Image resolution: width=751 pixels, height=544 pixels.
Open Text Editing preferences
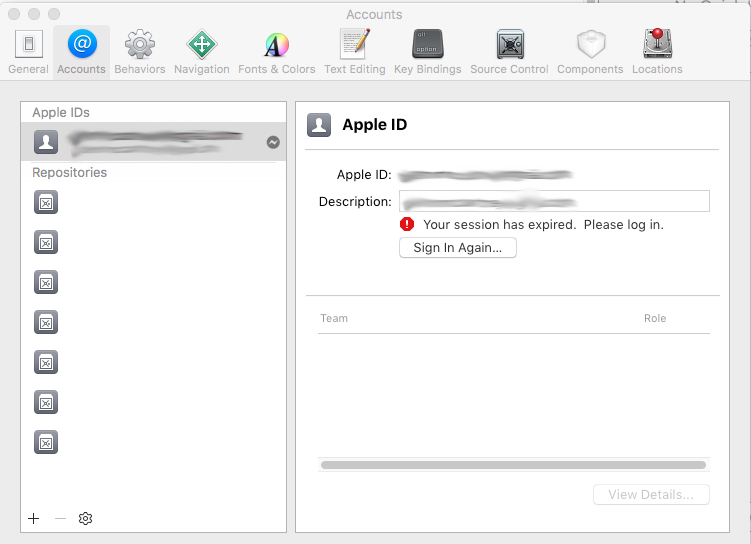354,52
